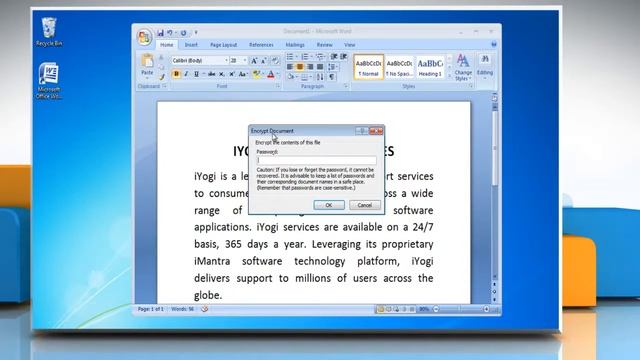Switch to the Home ribbon tab

(x=167, y=45)
